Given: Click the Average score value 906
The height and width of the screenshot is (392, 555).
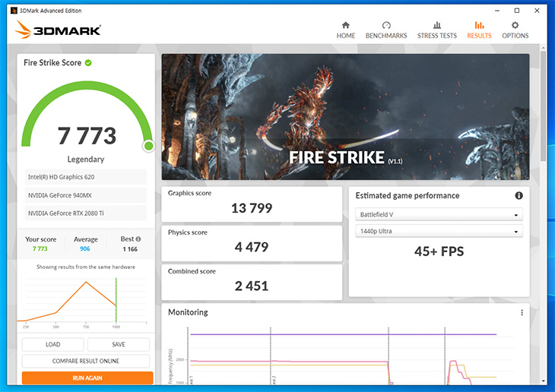Looking at the screenshot, I should 85,248.
